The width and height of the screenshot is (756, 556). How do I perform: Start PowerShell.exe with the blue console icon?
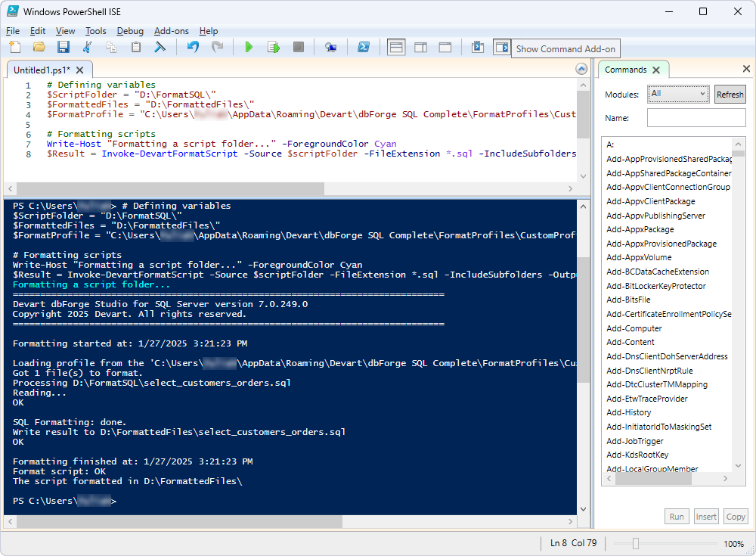tap(364, 48)
